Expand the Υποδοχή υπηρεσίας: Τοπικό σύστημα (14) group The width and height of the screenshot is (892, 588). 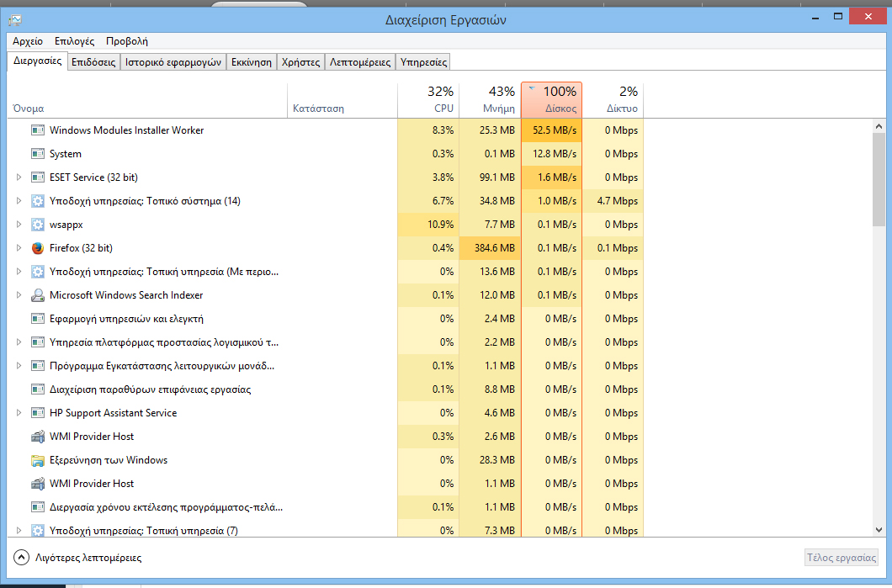[19, 201]
